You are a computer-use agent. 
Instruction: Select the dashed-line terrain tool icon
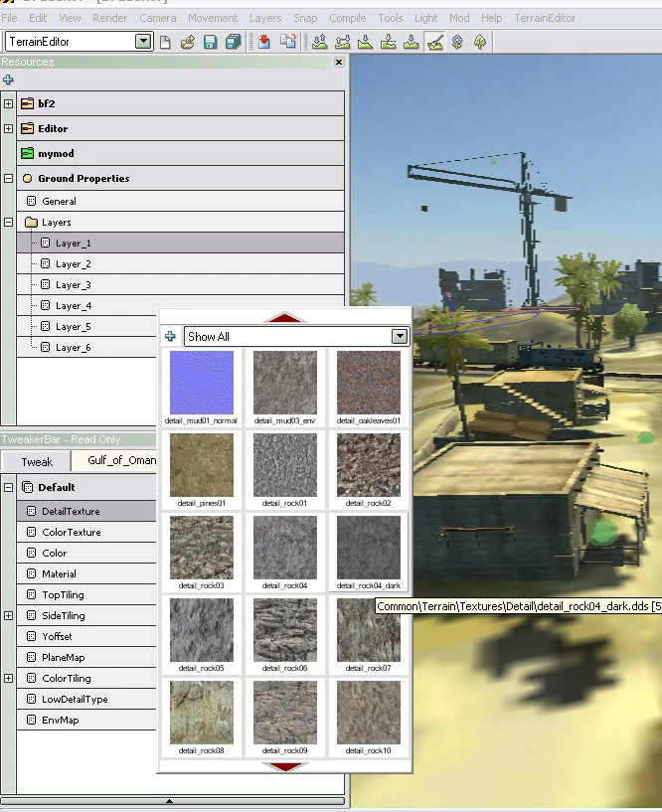pos(388,42)
